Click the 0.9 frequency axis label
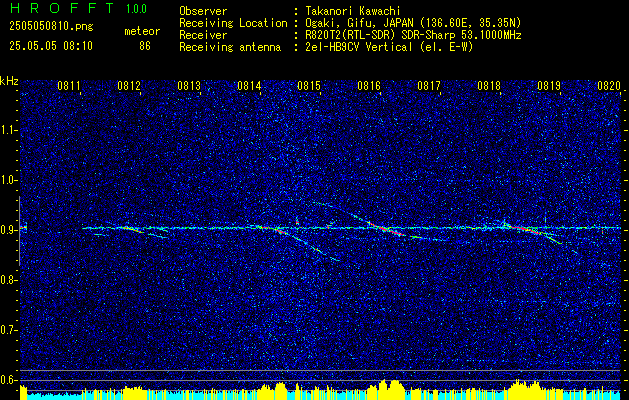Screen dimensions: 629x400 point(8,230)
